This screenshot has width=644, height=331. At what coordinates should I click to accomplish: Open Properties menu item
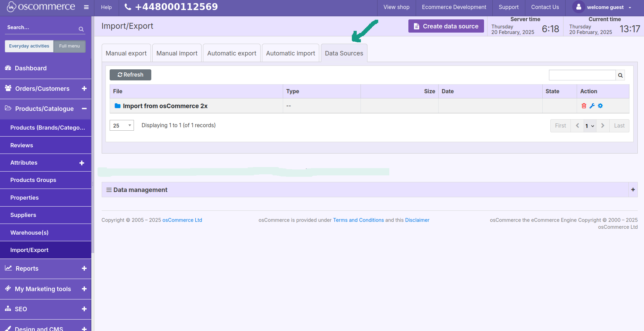pos(45,198)
